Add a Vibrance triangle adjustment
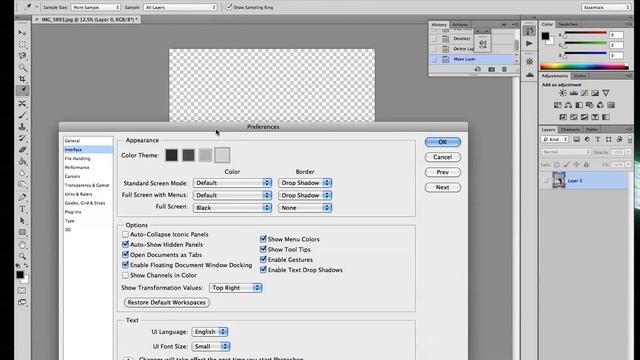Screen dimensions: 640x360 [606, 93]
